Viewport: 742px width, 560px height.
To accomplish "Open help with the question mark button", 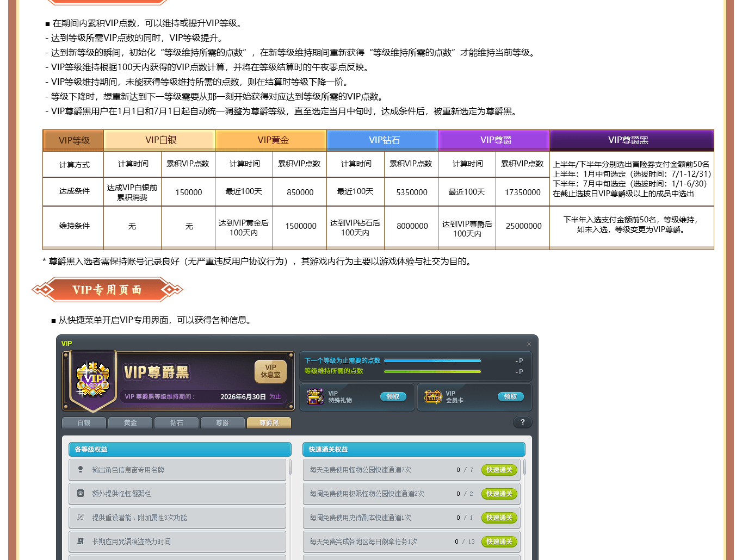I will (x=522, y=422).
